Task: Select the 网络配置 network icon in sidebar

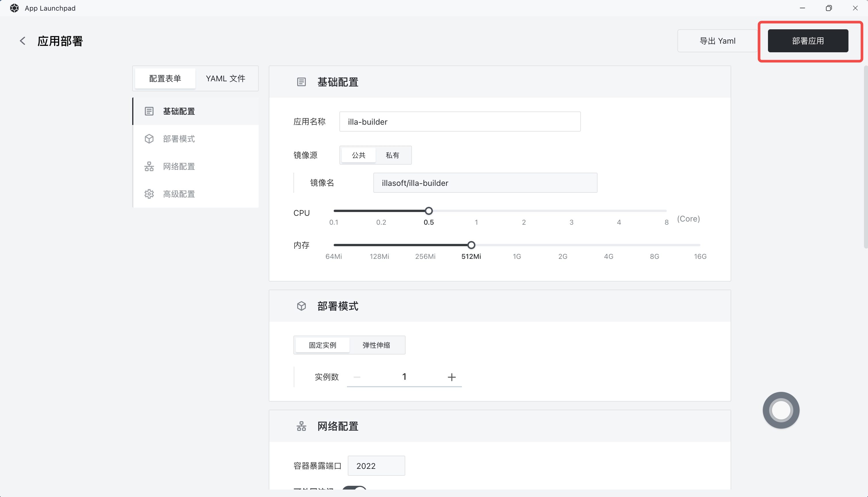Action: coord(149,167)
